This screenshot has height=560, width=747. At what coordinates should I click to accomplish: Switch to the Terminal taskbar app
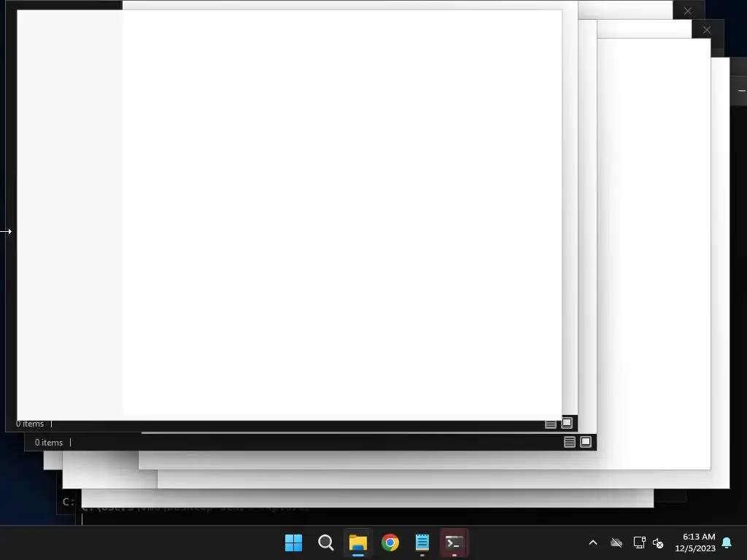coord(454,542)
